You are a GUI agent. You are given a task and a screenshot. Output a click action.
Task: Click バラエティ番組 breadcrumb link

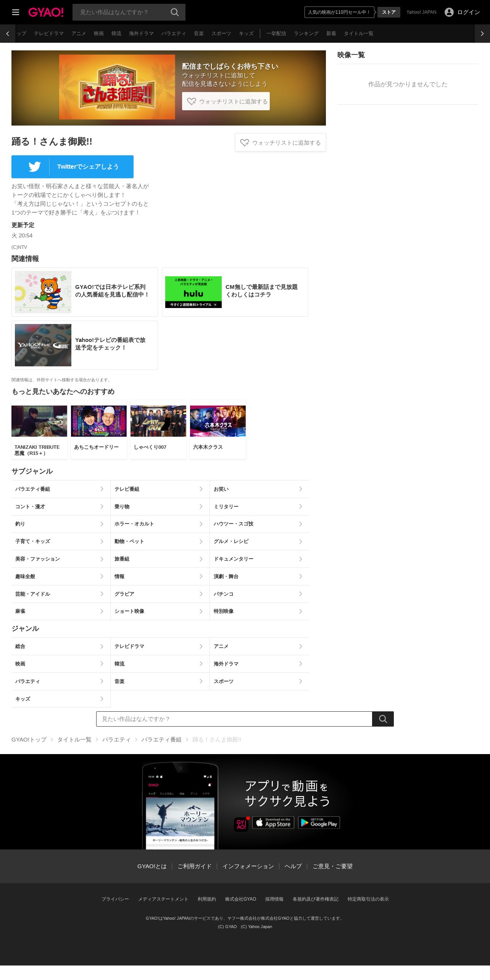161,740
